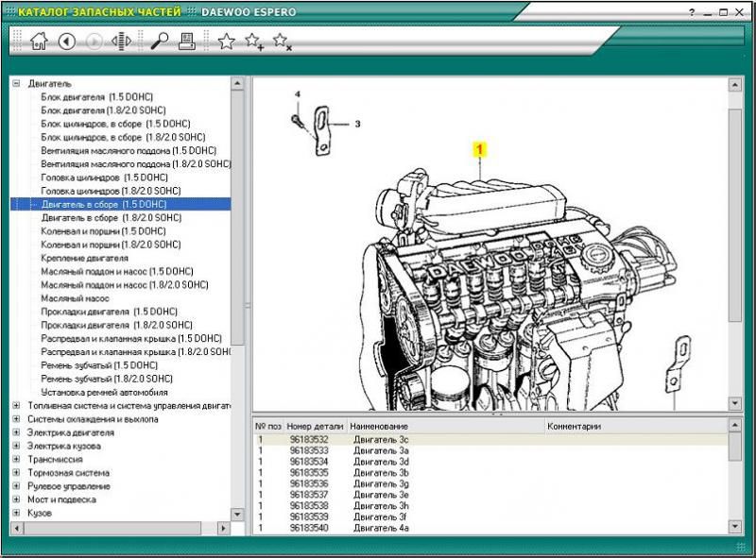Print the current catalog page
The height and width of the screenshot is (558, 756).
(x=187, y=41)
